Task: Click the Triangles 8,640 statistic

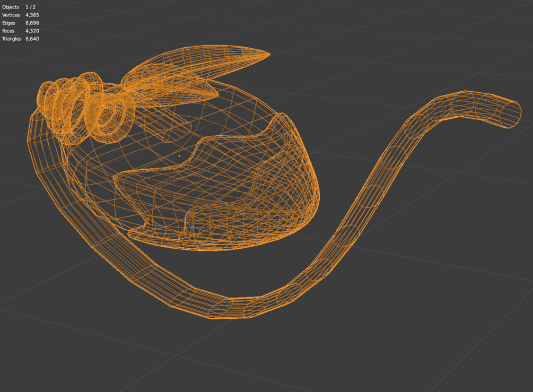Action: point(20,39)
